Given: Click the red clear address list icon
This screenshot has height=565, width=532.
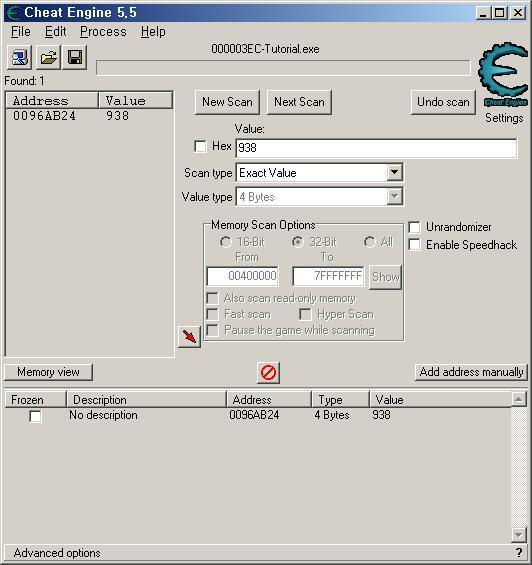Looking at the screenshot, I should pos(268,373).
